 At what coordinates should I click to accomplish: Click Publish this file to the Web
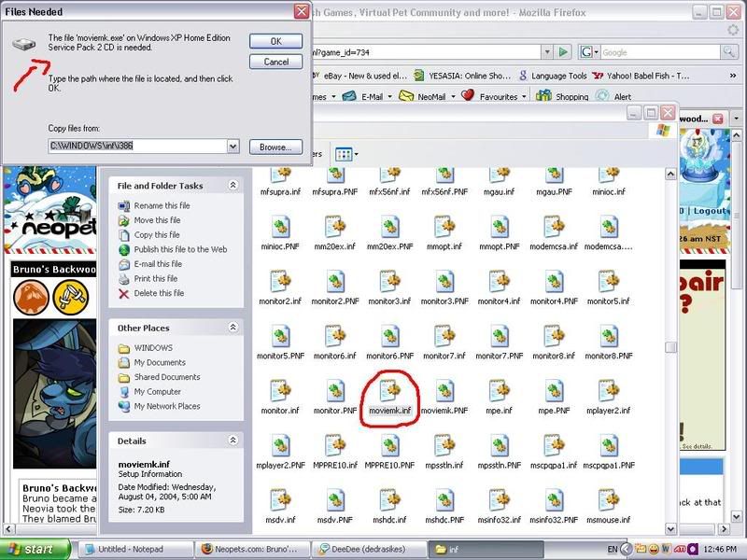click(x=180, y=249)
